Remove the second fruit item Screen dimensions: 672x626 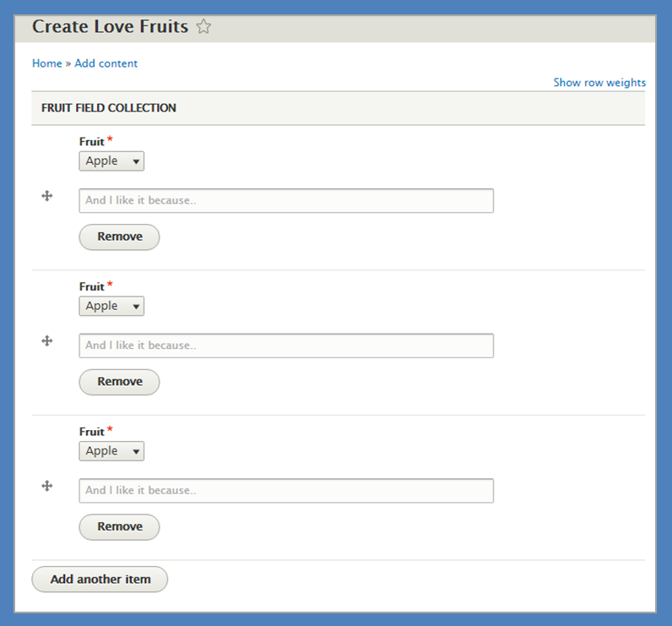[x=119, y=382]
